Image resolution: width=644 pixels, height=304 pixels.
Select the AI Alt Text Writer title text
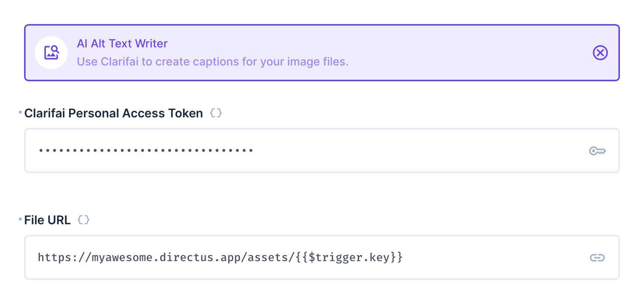pos(122,44)
